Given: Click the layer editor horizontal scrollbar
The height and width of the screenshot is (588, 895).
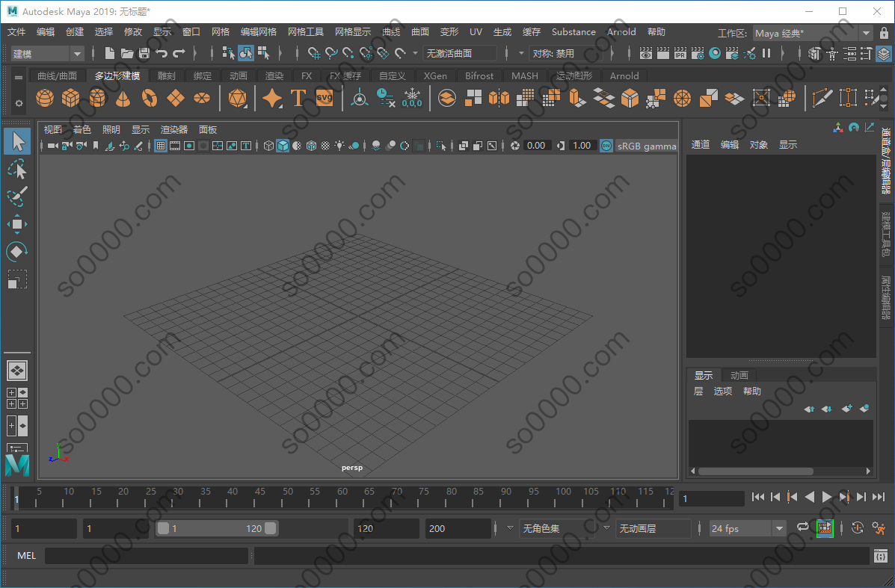Looking at the screenshot, I should 756,471.
